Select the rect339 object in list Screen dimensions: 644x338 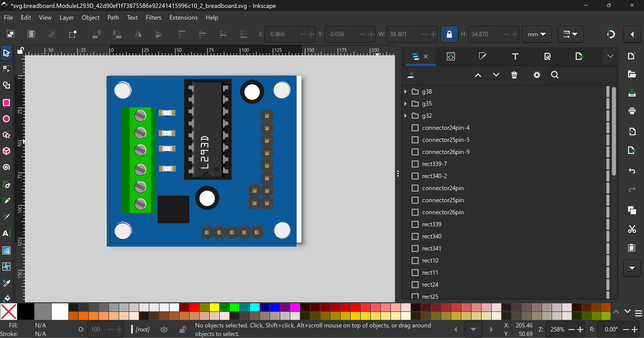click(432, 224)
